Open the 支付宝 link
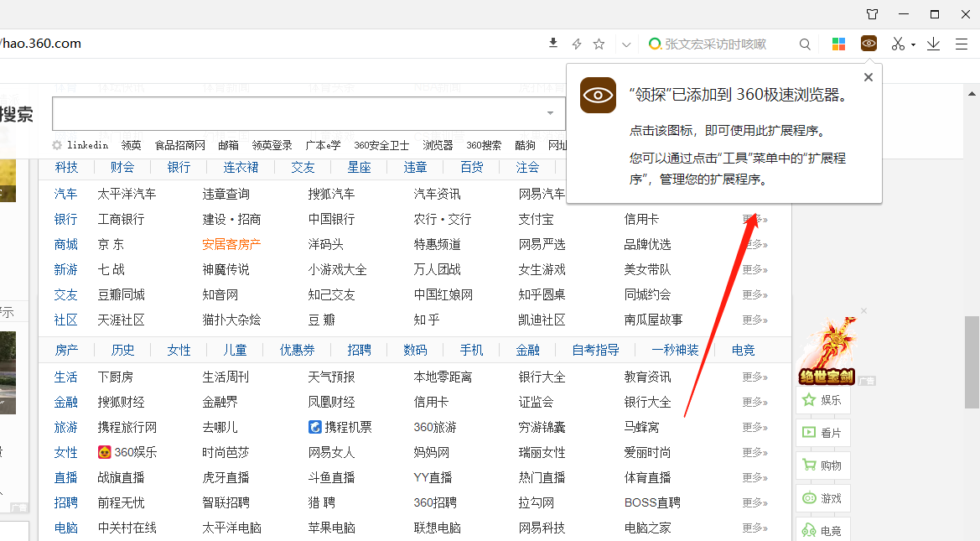 tap(536, 219)
